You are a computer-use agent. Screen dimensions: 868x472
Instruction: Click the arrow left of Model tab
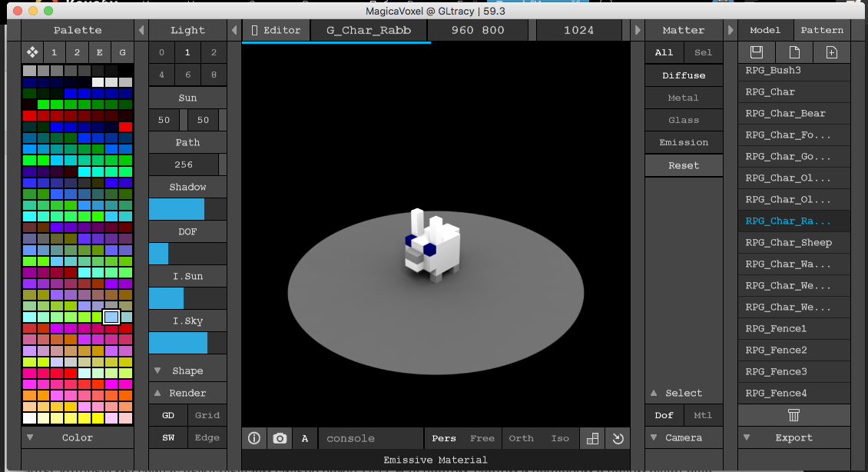pos(731,30)
